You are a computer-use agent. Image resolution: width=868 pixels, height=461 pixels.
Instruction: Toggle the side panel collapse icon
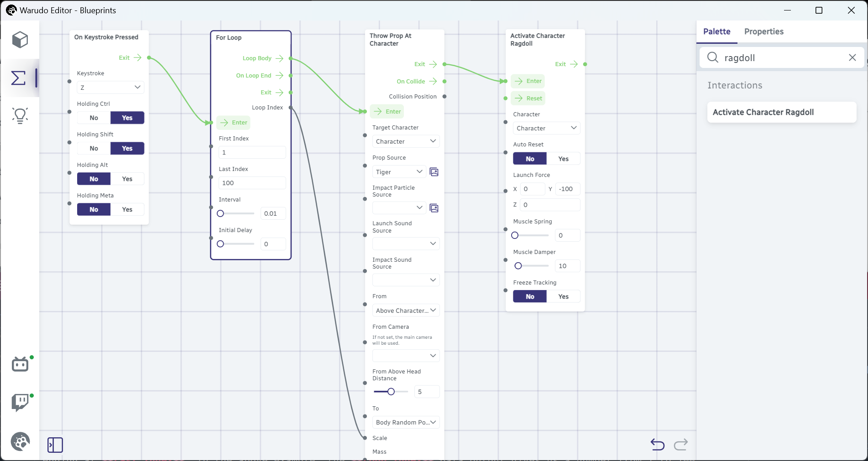(55, 445)
